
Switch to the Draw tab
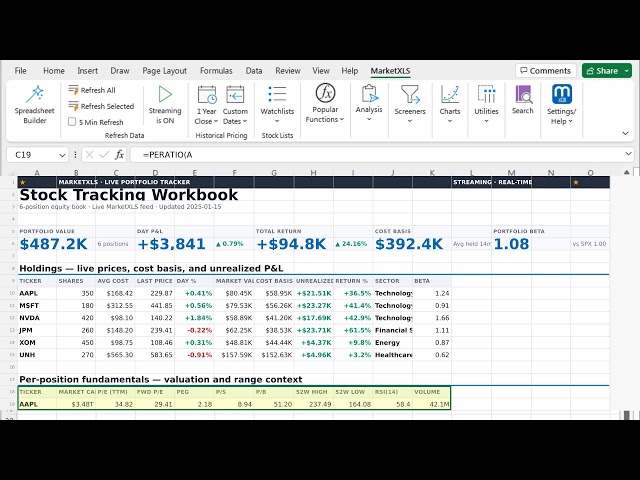coord(120,71)
